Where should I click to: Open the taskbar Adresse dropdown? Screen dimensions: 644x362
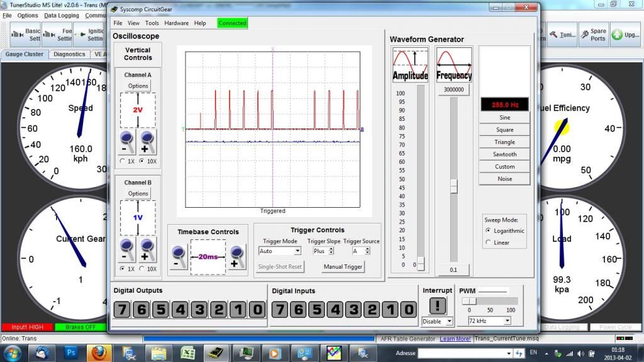coord(508,353)
